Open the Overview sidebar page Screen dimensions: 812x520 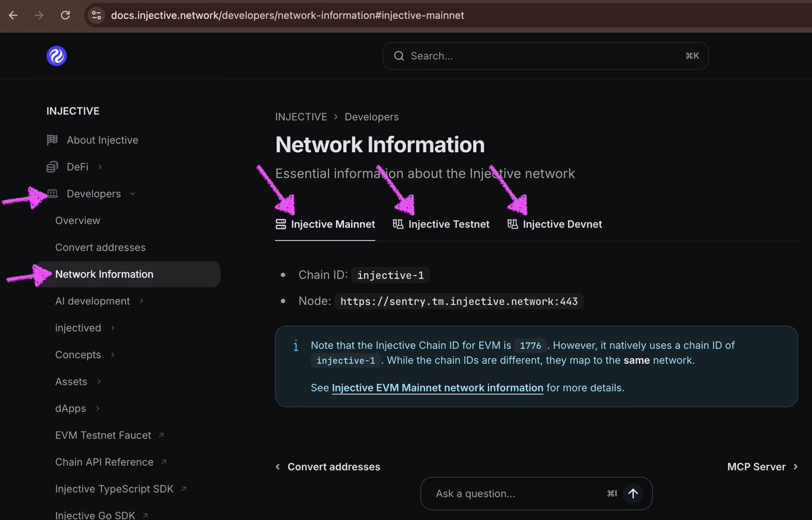[78, 220]
